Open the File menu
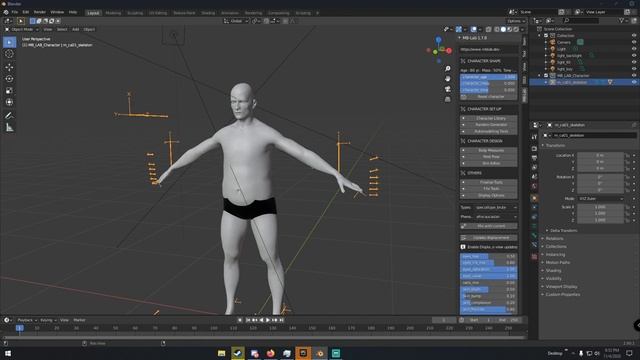 [x=15, y=12]
